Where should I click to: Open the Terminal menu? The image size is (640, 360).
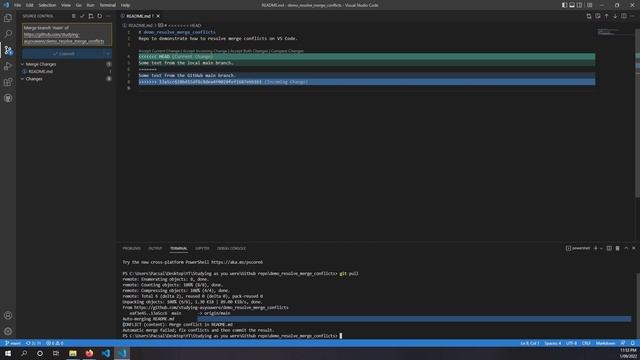point(108,5)
